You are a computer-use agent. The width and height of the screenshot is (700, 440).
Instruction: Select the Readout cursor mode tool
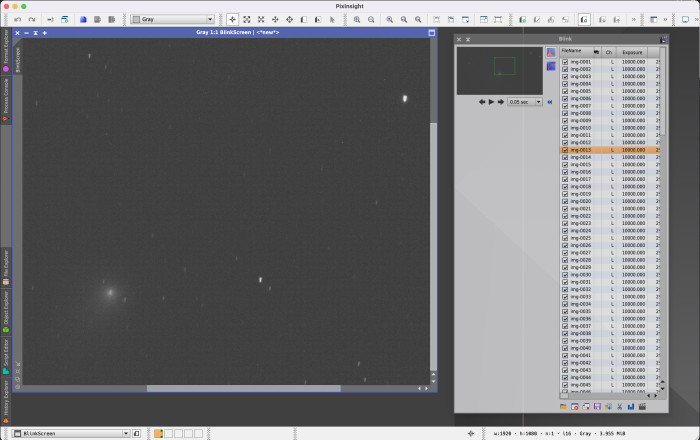[232, 20]
